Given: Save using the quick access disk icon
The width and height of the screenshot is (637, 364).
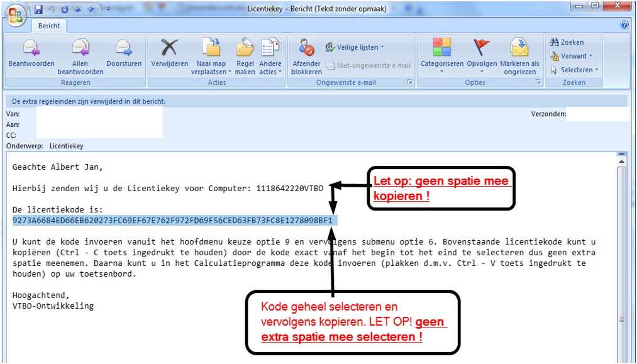Looking at the screenshot, I should coord(38,9).
